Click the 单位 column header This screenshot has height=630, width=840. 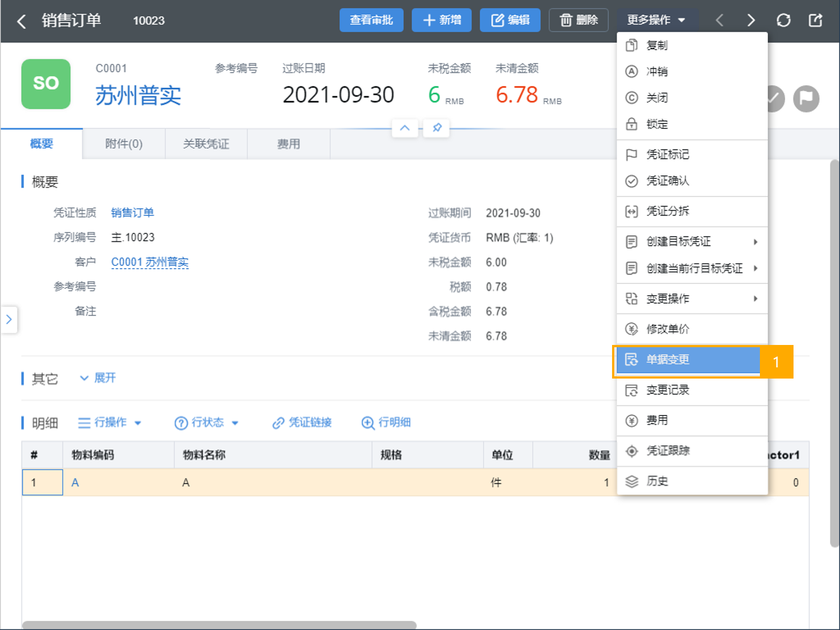tap(508, 455)
